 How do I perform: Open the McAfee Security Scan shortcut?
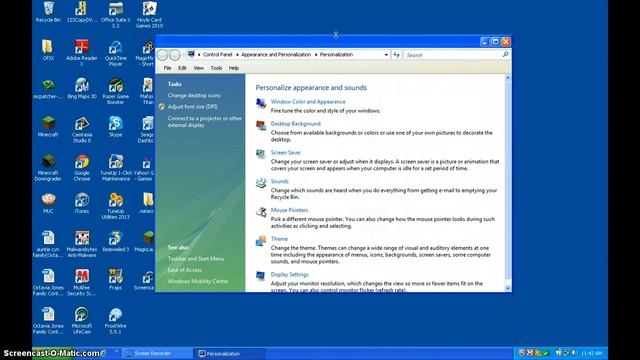(82, 282)
